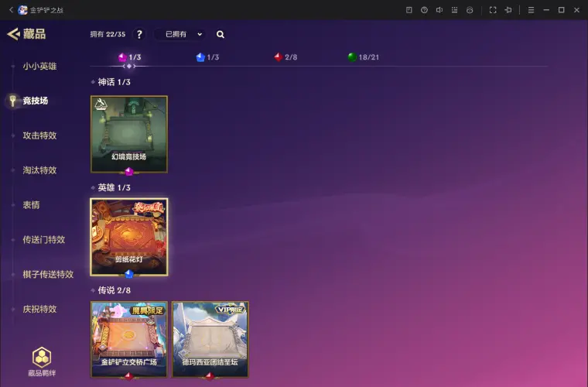The height and width of the screenshot is (387, 588).
Task: Click the 神话 1/3 section header
Action: (114, 82)
